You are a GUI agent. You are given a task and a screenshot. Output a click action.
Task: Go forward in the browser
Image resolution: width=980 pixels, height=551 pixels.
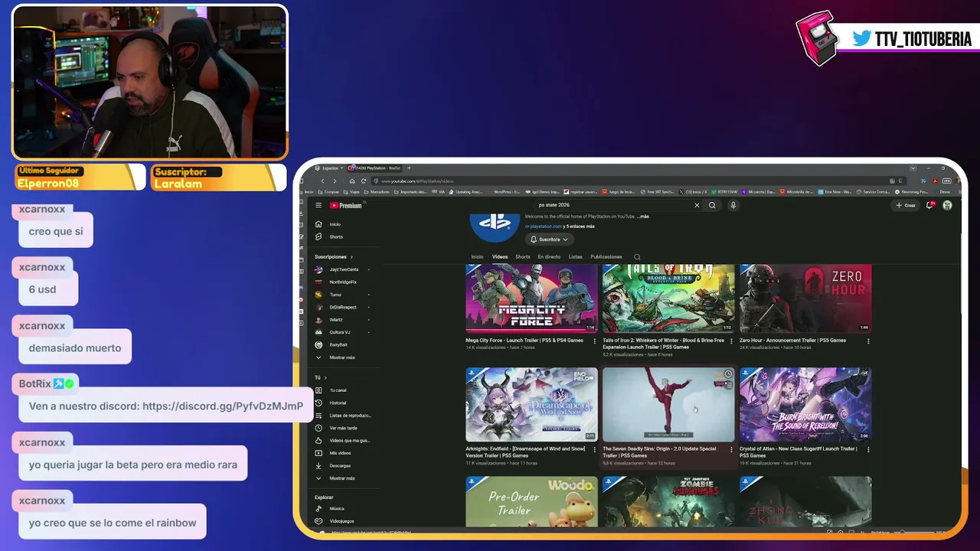coord(335,181)
